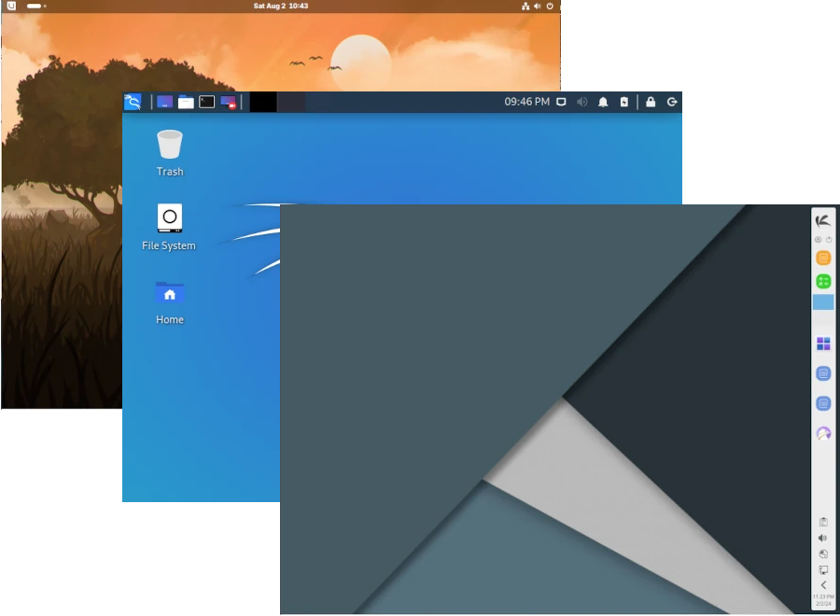The height and width of the screenshot is (616, 840).
Task: Launch the purple bird browser icon
Action: point(823,433)
